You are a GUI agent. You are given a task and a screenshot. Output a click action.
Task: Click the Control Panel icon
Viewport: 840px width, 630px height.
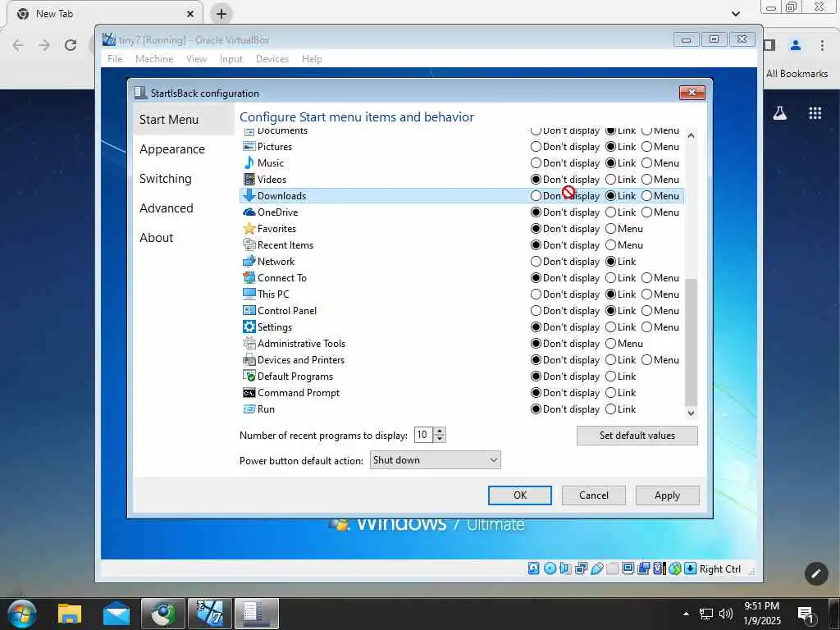pos(249,311)
